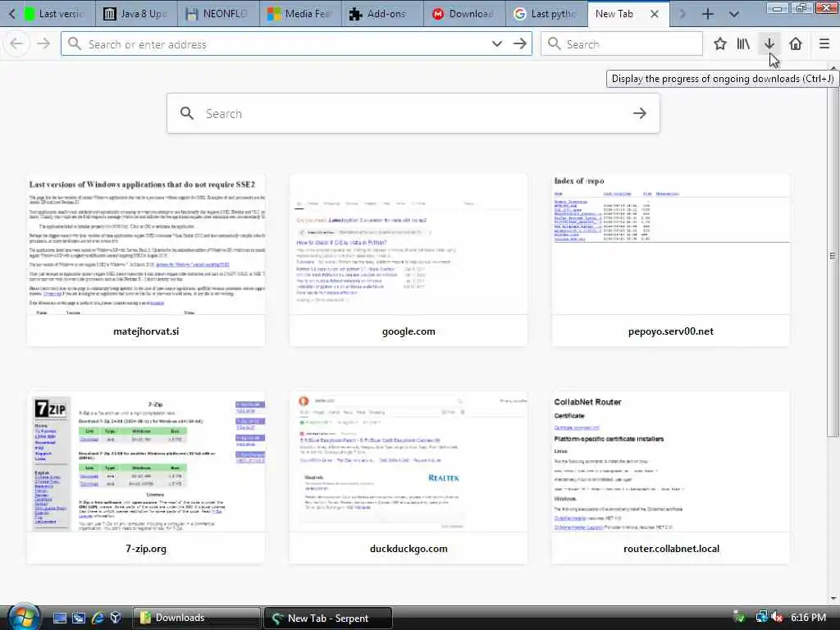Open Downloads window from taskbar
This screenshot has width=840, height=630.
point(196,618)
